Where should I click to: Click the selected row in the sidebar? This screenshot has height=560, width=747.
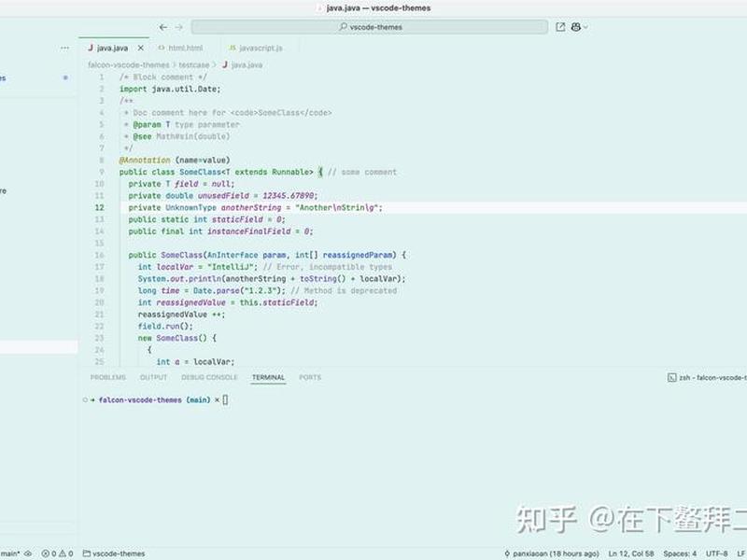tap(38, 347)
